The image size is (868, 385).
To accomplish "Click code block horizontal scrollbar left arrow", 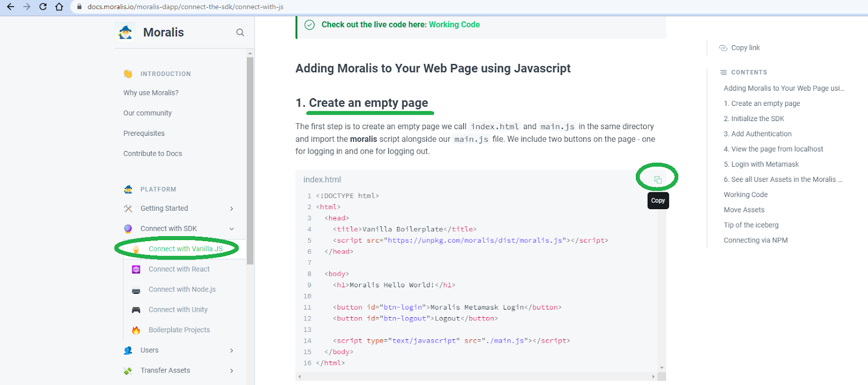I will (299, 376).
